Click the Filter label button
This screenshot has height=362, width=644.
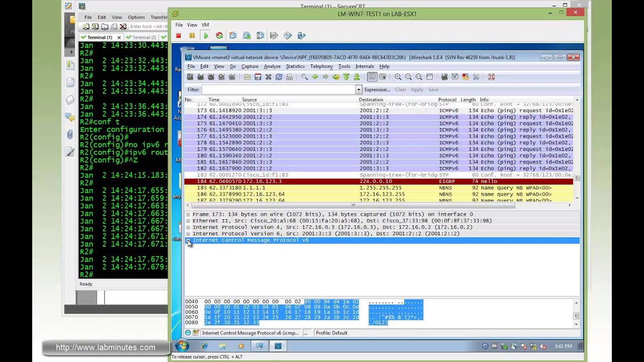point(193,89)
